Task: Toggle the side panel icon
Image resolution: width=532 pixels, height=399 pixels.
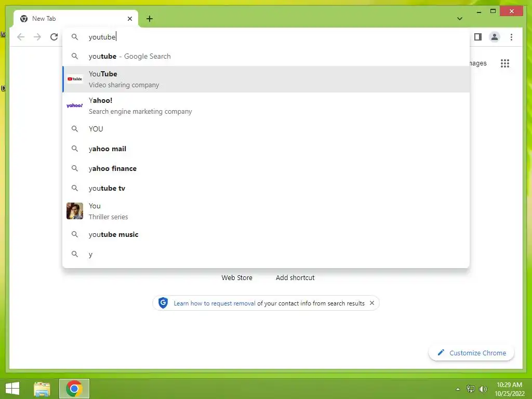Action: pos(478,37)
